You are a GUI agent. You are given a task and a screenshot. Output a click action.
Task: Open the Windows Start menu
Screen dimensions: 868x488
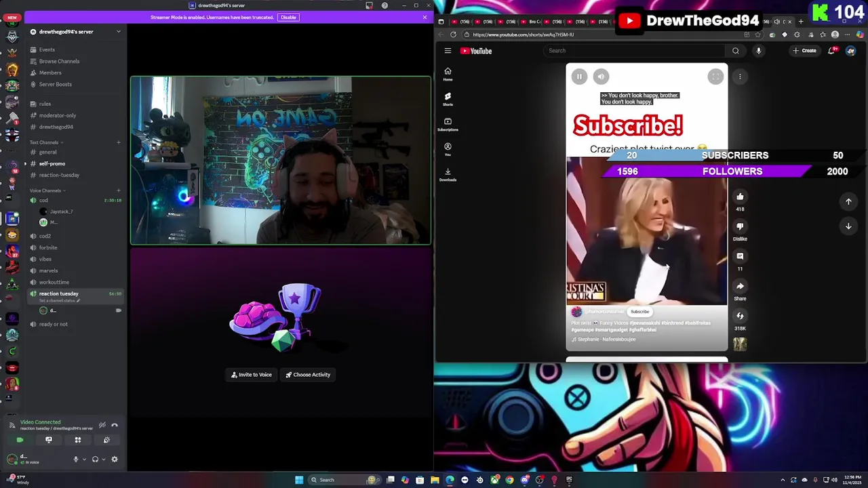pos(299,480)
